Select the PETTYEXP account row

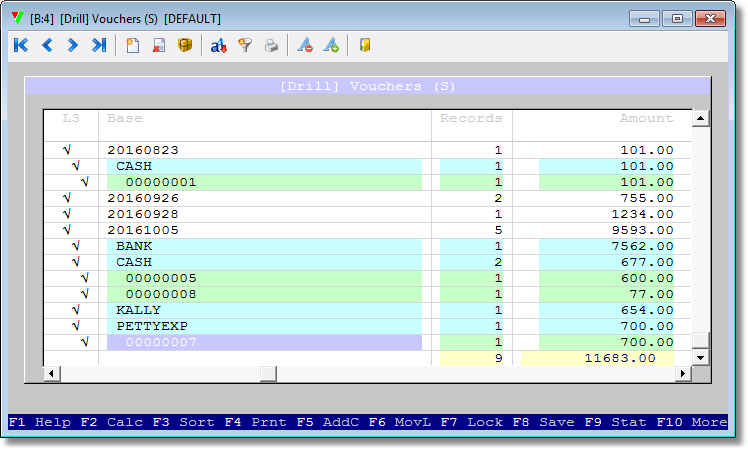pyautogui.click(x=367, y=326)
